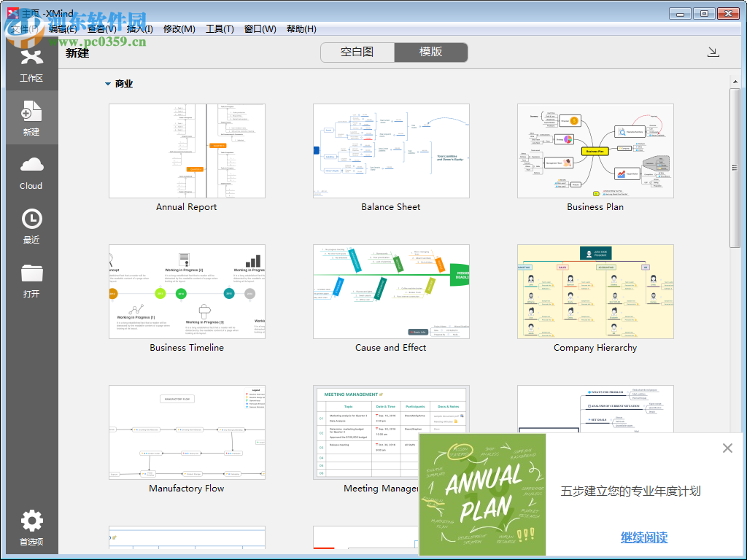747x560 pixels.
Task: Click the Business Timeline label text
Action: coord(187,348)
